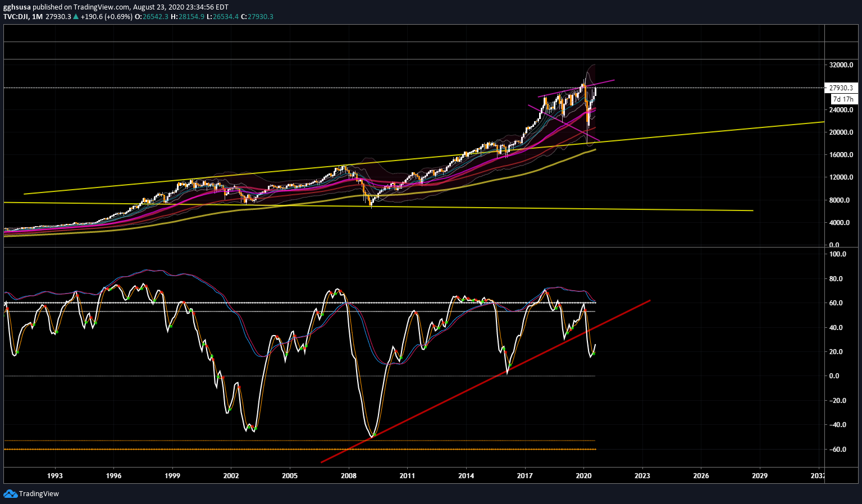Click the open value O:26542.3
Viewport: 862px width, 504px height.
click(x=152, y=17)
